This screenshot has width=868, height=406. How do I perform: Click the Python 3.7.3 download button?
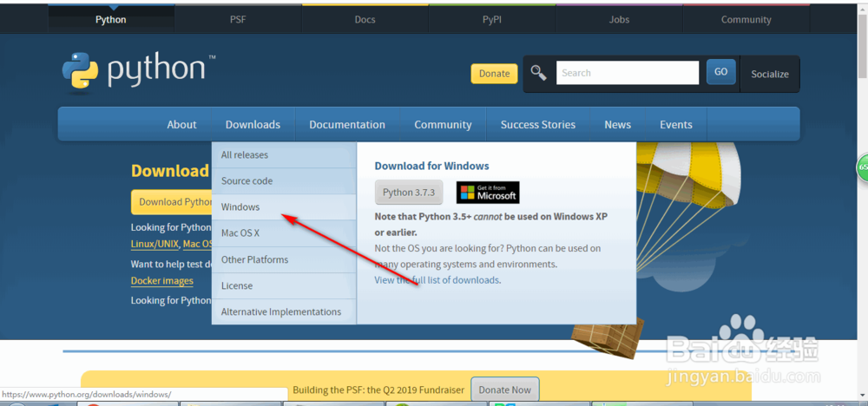(x=409, y=193)
